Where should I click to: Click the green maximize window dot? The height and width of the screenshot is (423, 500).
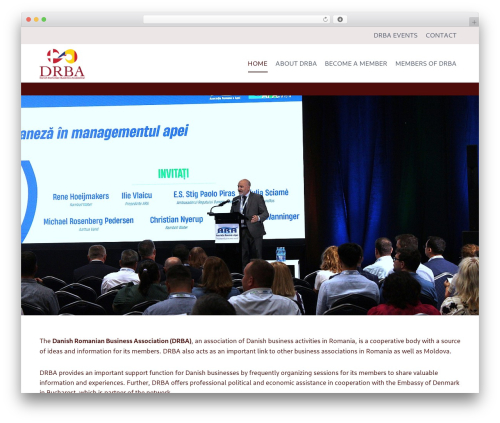click(44, 20)
